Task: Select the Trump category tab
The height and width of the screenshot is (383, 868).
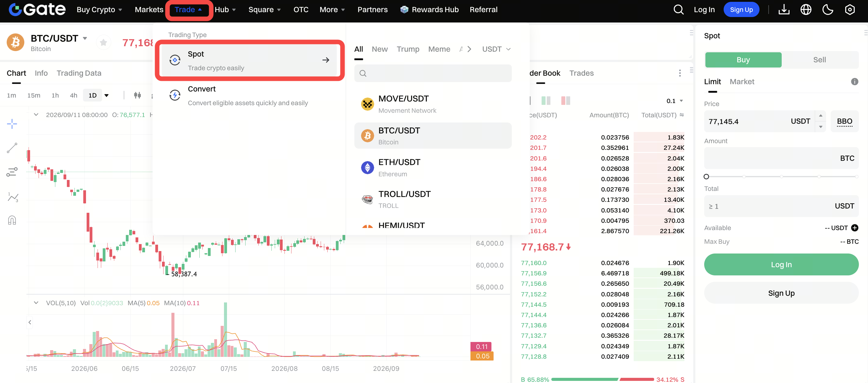Action: (408, 49)
